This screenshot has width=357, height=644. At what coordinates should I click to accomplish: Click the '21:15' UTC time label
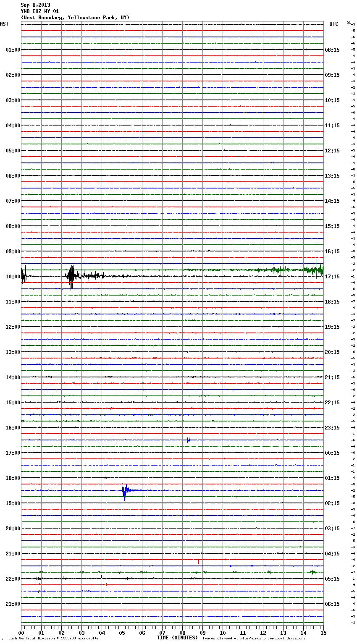pyautogui.click(x=332, y=377)
